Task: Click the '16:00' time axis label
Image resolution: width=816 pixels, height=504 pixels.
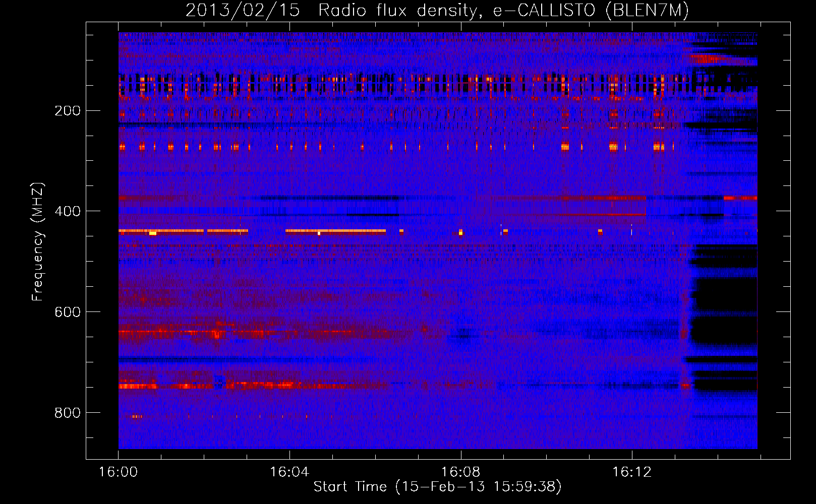Action: click(118, 472)
